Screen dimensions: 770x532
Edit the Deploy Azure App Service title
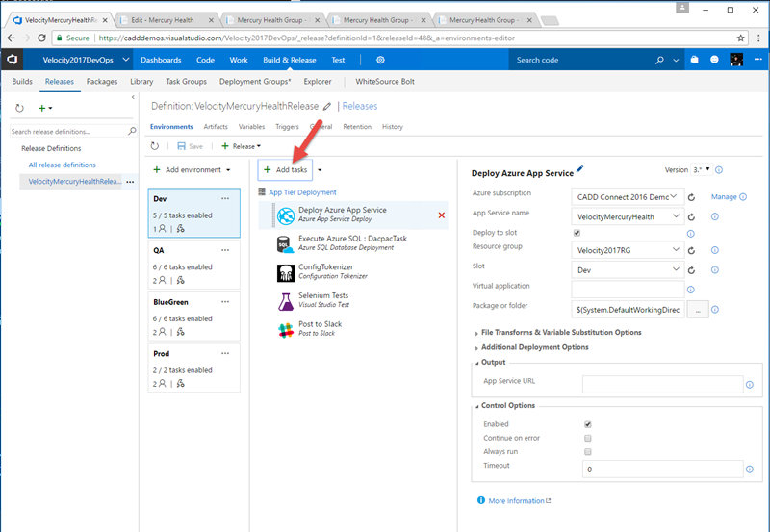coord(580,169)
